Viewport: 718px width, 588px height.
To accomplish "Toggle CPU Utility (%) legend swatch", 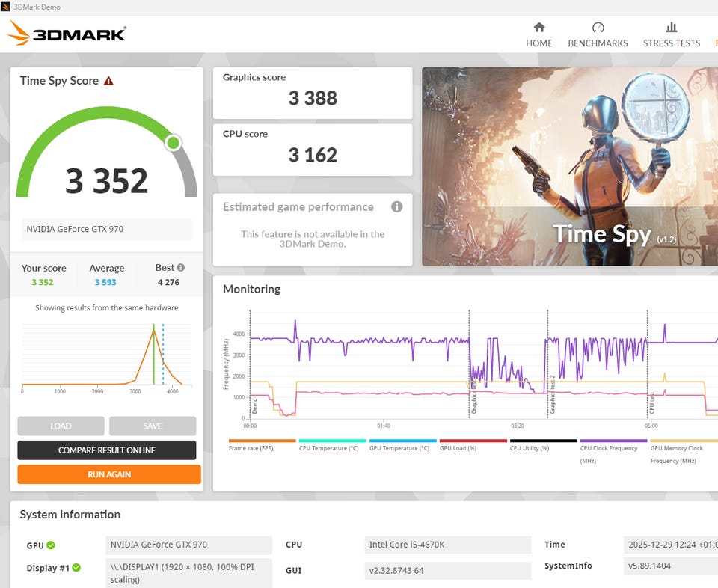I will point(544,441).
